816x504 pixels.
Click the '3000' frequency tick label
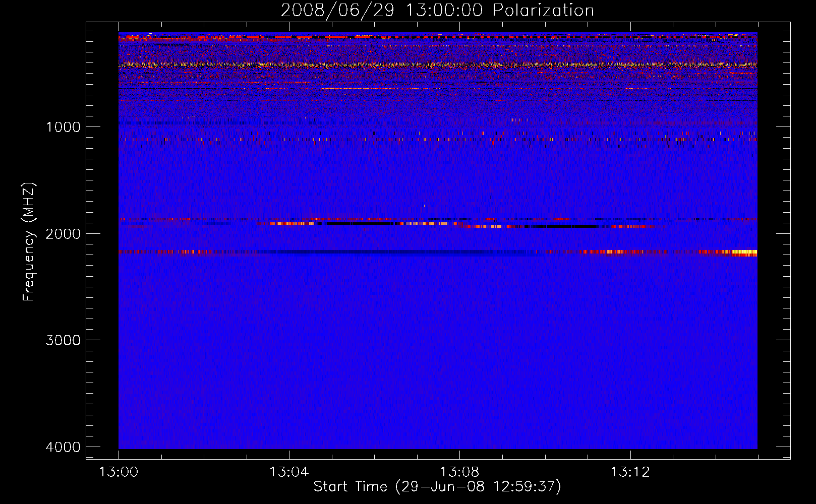(x=63, y=340)
